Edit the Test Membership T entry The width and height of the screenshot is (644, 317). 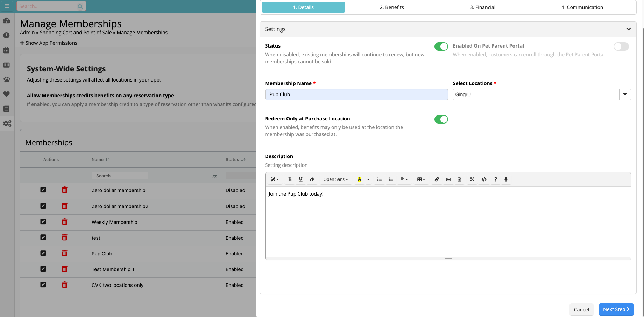pos(43,269)
